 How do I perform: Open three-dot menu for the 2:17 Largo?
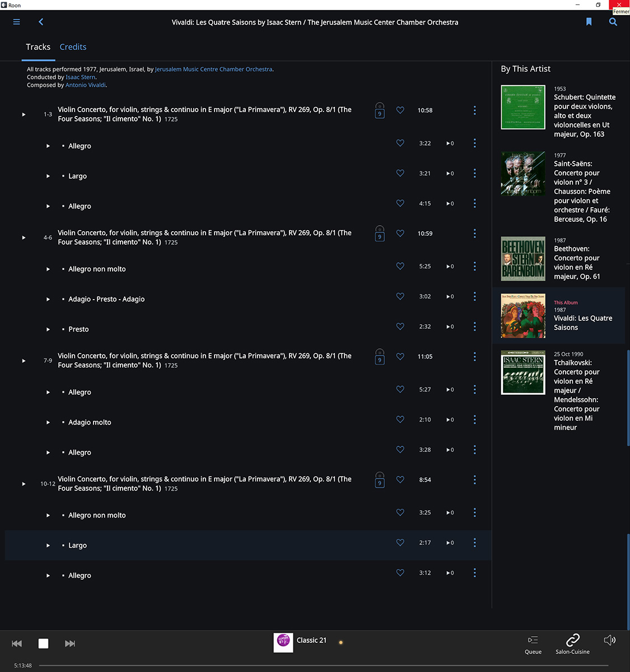[x=475, y=543]
